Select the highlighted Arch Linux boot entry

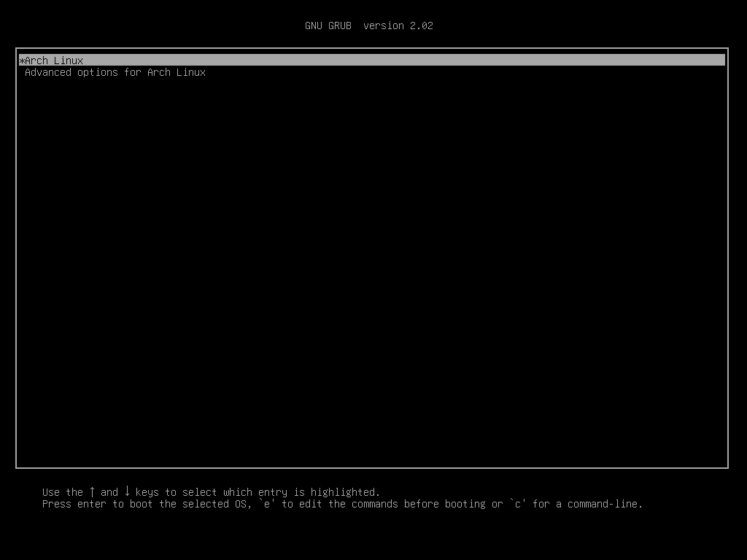point(372,60)
